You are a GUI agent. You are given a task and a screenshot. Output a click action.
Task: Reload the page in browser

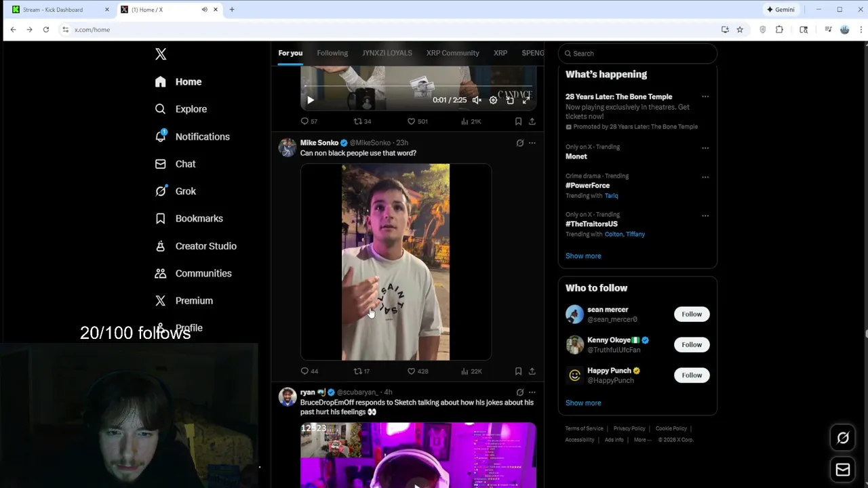coord(46,30)
